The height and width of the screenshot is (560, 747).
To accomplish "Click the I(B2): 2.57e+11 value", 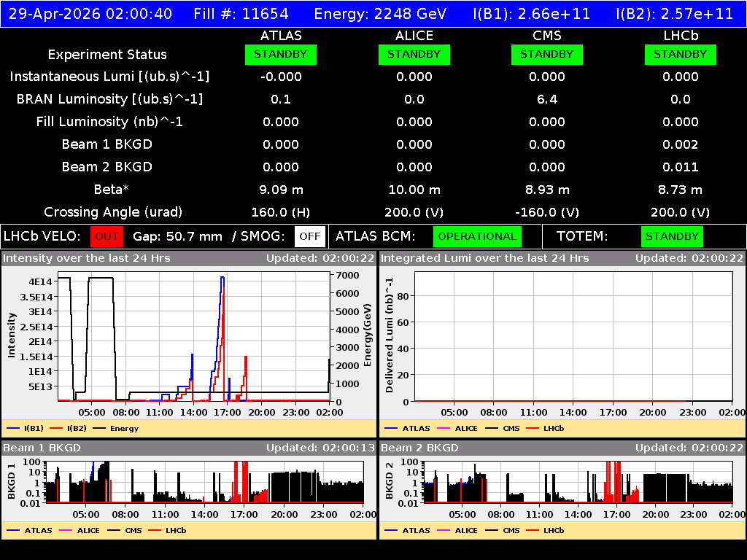I will [x=674, y=14].
